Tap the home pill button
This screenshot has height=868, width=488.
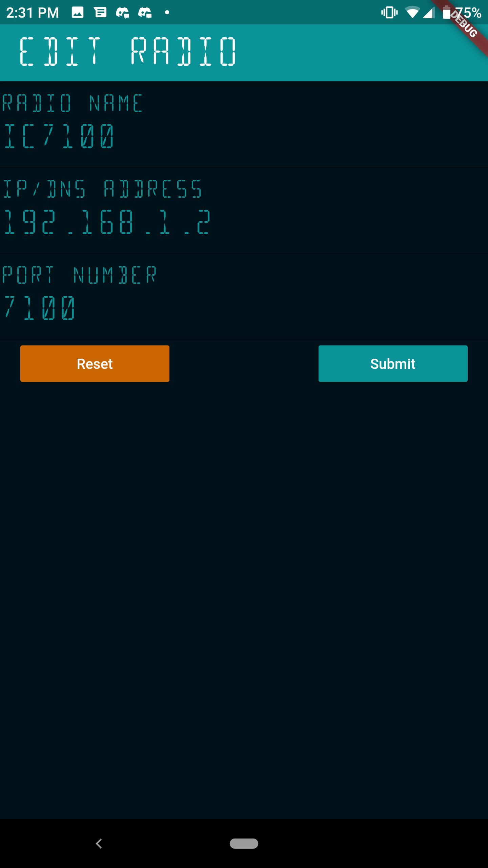[x=244, y=843]
